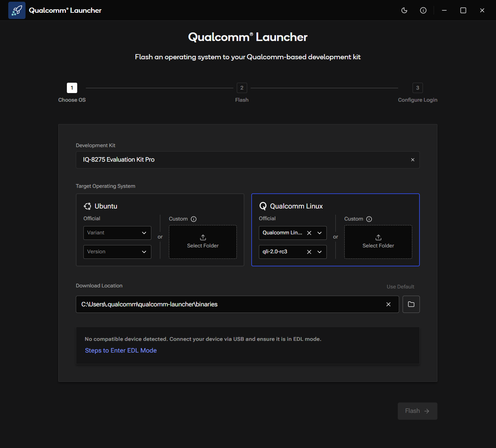Expand the Ubuntu Variant dropdown
This screenshot has height=448, width=496.
(x=117, y=233)
